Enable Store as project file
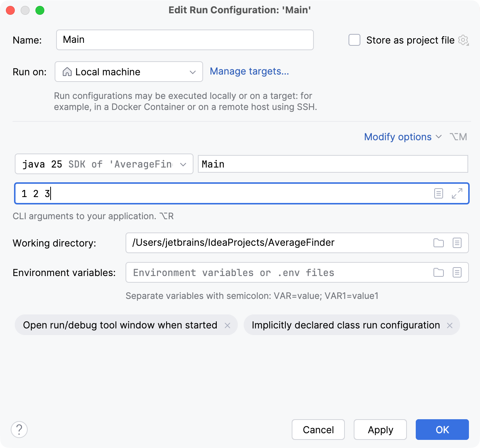 354,40
